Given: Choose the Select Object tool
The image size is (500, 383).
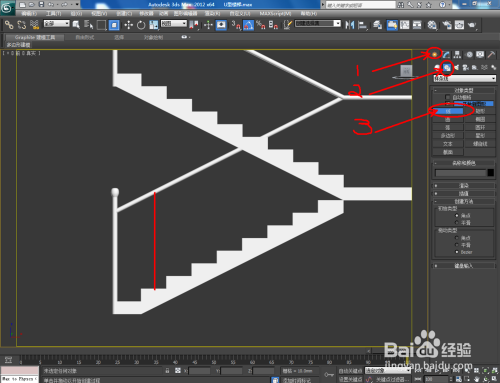Looking at the screenshot, I should (x=76, y=25).
